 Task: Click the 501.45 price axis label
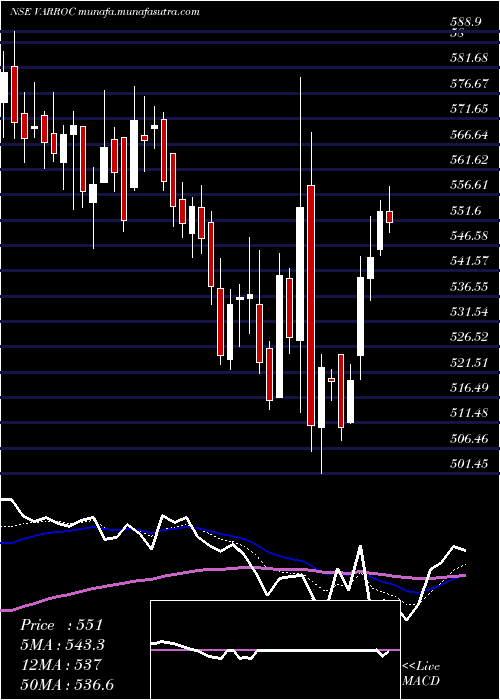pos(469,464)
